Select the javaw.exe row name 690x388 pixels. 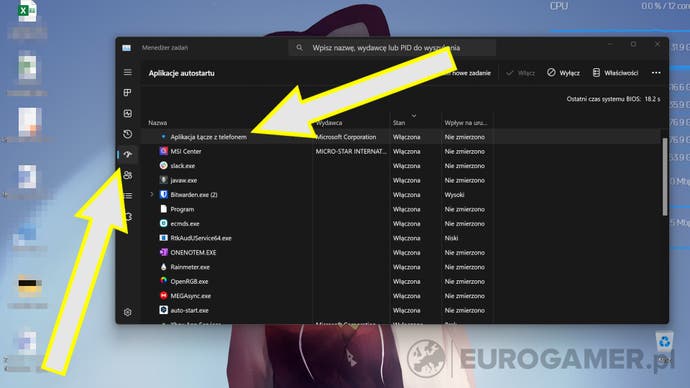tap(184, 180)
